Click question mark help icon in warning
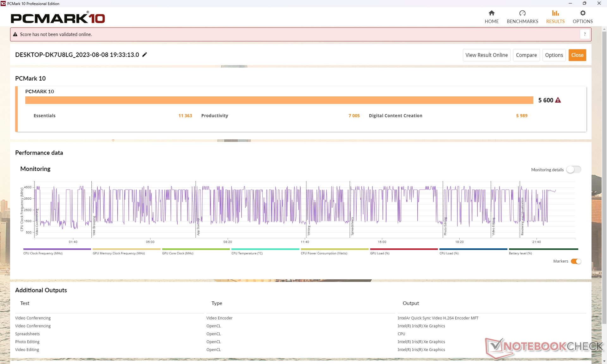Screen dimensions: 607x364 point(585,34)
